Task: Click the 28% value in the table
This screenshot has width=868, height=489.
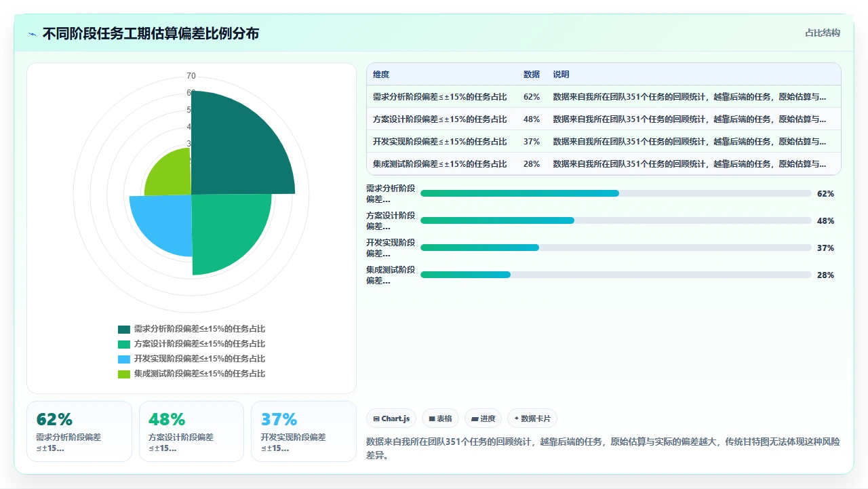Action: [532, 164]
